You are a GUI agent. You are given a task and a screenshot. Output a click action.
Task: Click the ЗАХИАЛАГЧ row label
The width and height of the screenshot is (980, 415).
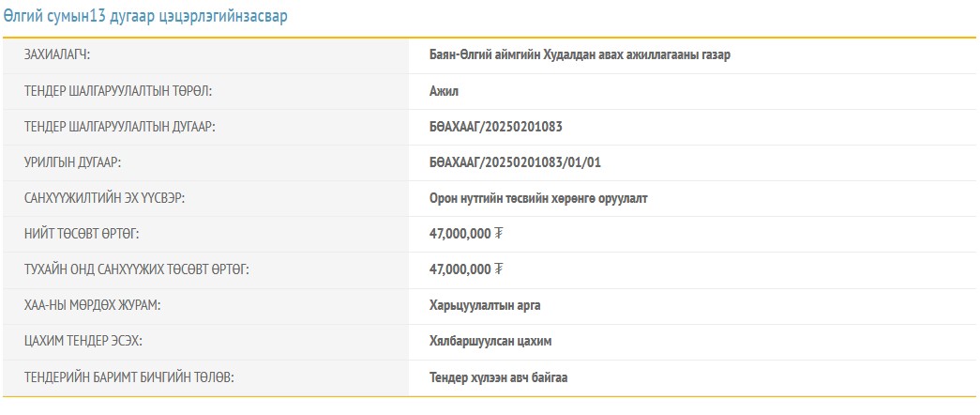pyautogui.click(x=62, y=55)
